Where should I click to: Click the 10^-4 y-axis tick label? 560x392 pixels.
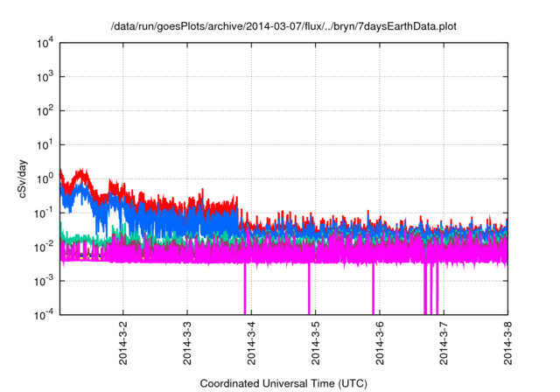coord(44,315)
